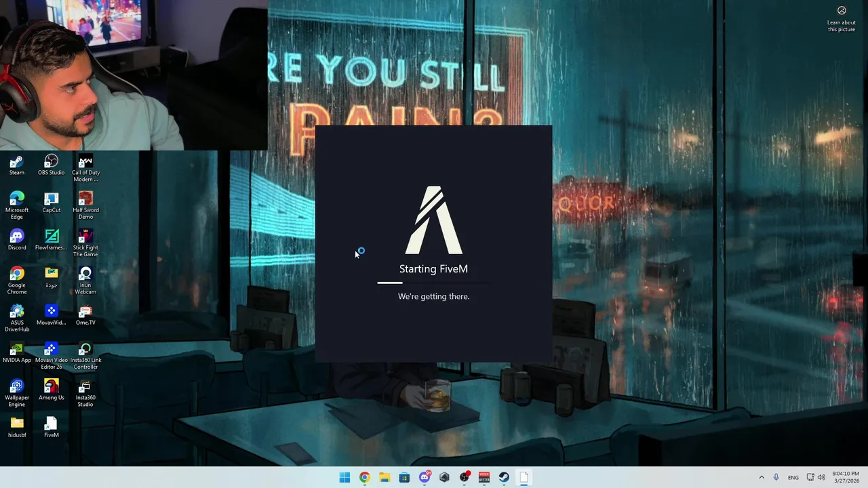Image resolution: width=868 pixels, height=488 pixels.
Task: Select the MovaviVid... desktop shortcut
Action: pyautogui.click(x=52, y=314)
